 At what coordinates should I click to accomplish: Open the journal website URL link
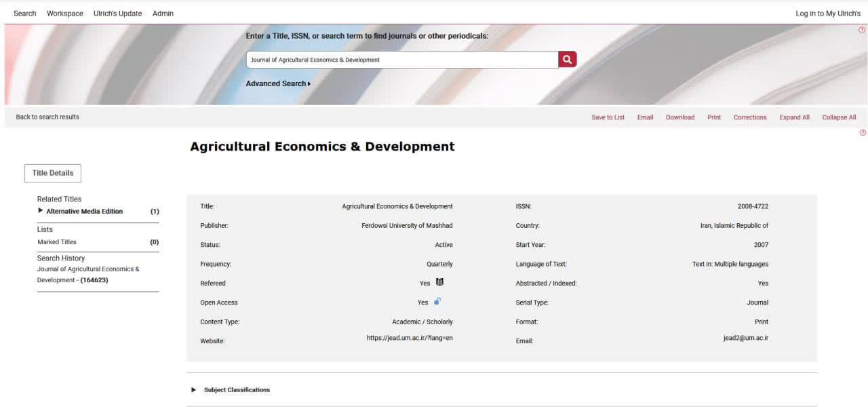click(410, 338)
